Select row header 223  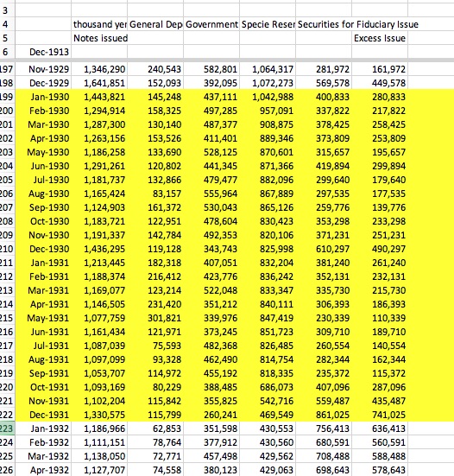point(7,428)
